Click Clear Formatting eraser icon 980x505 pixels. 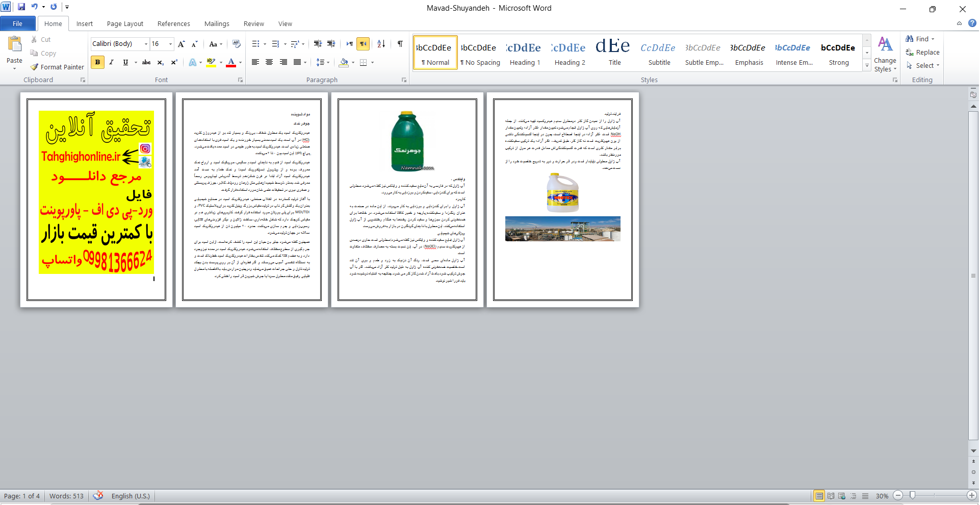click(236, 44)
